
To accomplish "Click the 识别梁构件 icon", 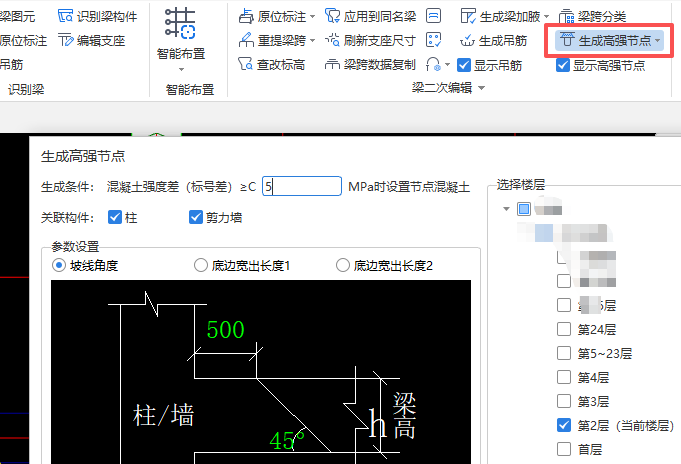I will click(66, 16).
